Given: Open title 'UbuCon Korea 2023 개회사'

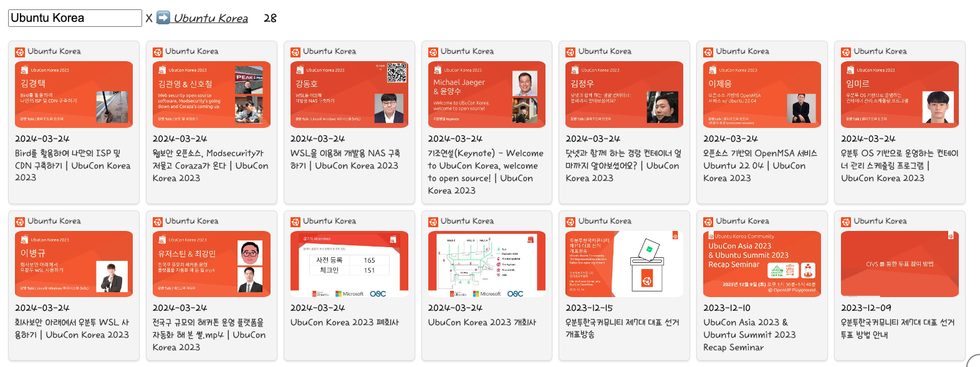Looking at the screenshot, I should [x=482, y=323].
